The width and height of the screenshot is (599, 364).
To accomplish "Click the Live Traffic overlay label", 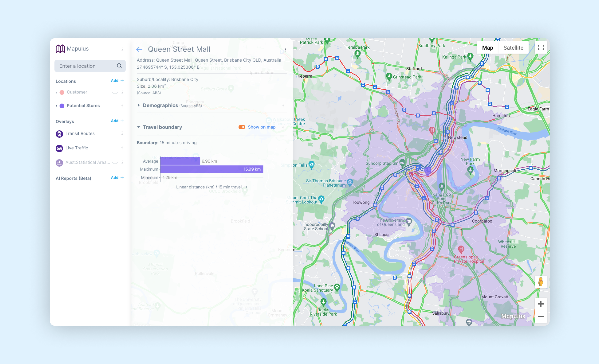I will (77, 148).
